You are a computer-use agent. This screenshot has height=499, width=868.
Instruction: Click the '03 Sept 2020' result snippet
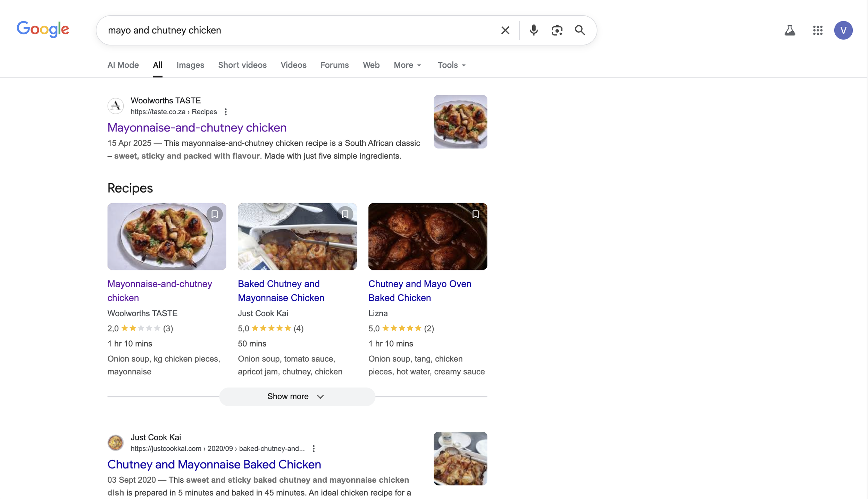pyautogui.click(x=259, y=487)
